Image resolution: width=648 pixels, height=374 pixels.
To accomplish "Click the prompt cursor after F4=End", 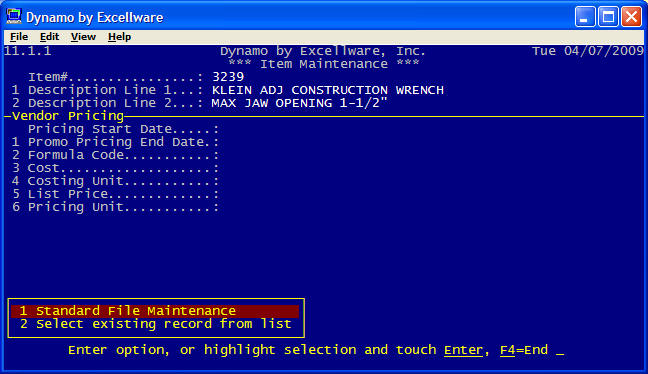I will (560, 353).
